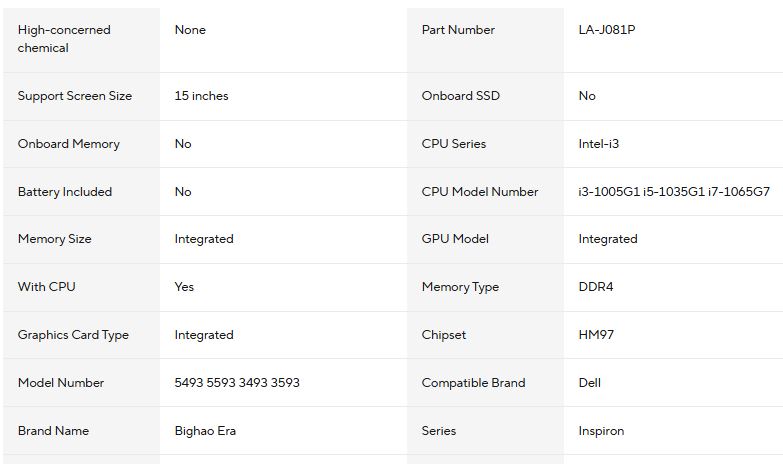
Task: Select the Compatible Brand value Dell
Action: (x=589, y=383)
